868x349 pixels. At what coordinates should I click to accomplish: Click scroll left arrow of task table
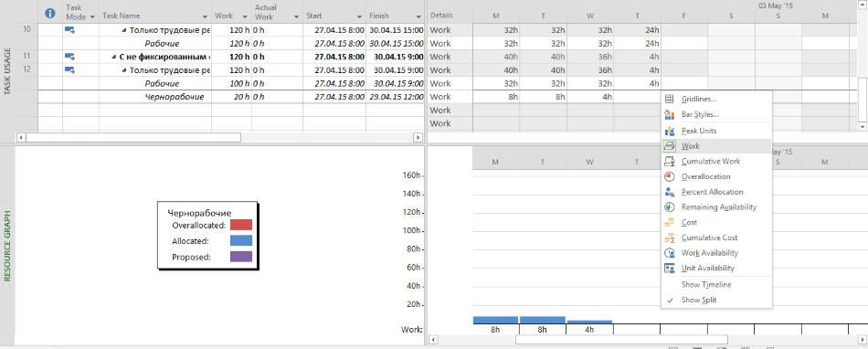point(22,137)
